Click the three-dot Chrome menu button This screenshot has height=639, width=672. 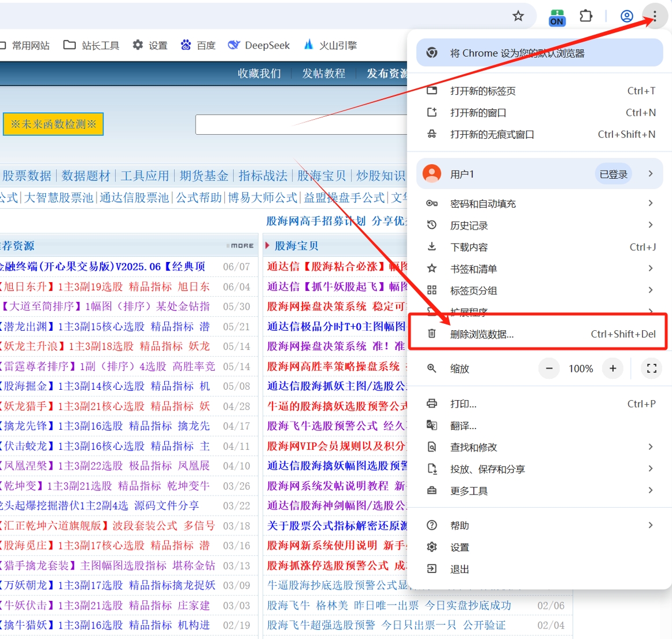(655, 16)
